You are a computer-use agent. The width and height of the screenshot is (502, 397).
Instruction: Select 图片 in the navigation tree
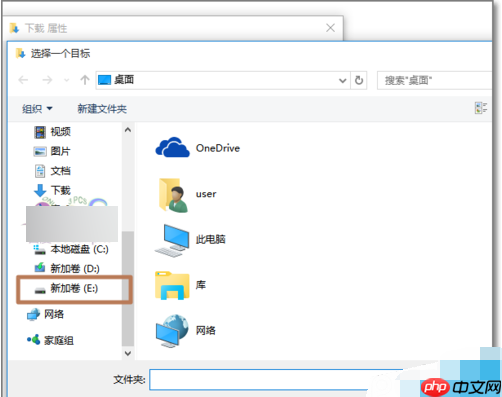(x=60, y=151)
